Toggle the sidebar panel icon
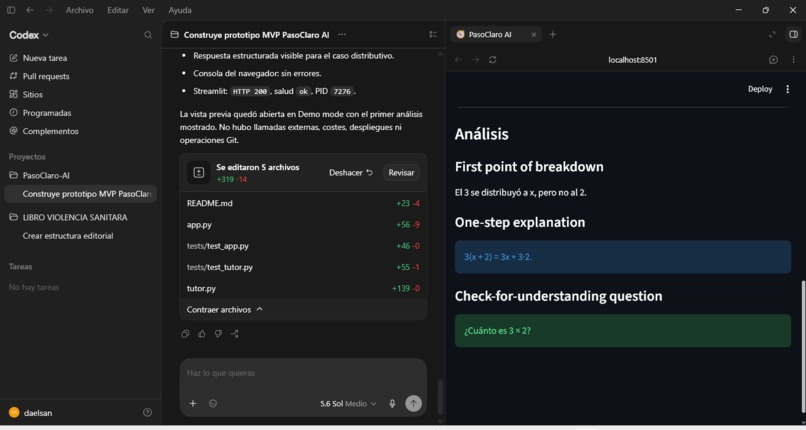 [11, 10]
